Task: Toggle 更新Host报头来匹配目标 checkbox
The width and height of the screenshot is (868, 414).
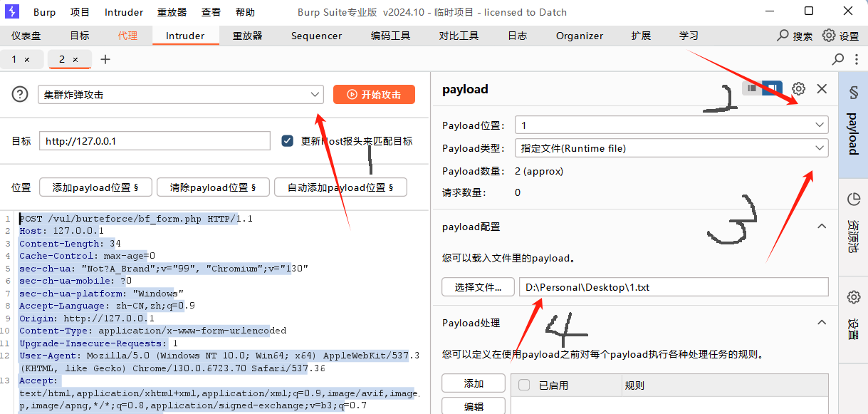Action: pos(288,141)
